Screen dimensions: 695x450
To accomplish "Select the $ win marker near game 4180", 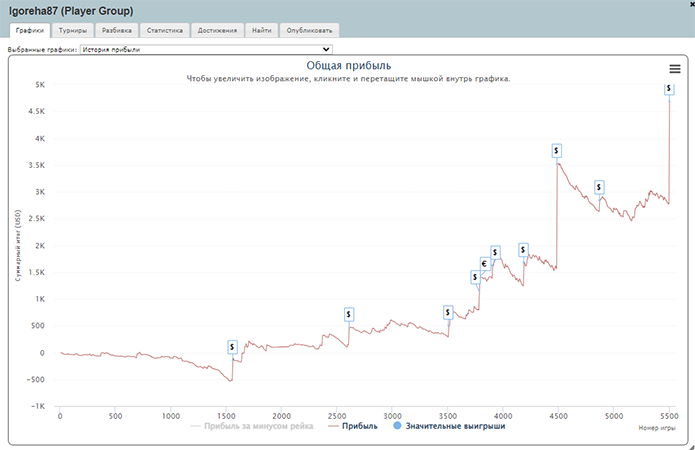I will [x=523, y=250].
